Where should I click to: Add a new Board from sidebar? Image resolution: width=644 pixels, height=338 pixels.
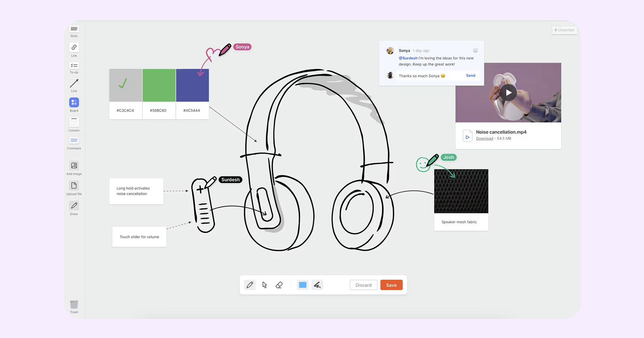(x=74, y=103)
